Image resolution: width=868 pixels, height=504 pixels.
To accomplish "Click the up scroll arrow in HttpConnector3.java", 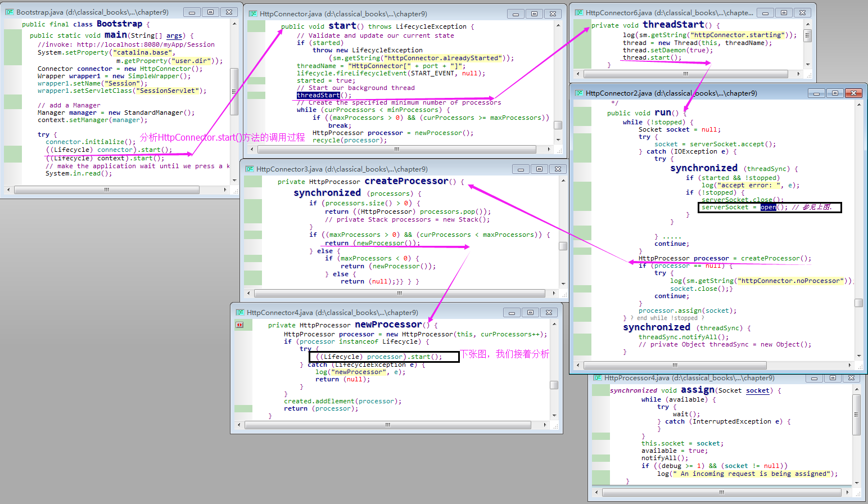I will tap(563, 181).
